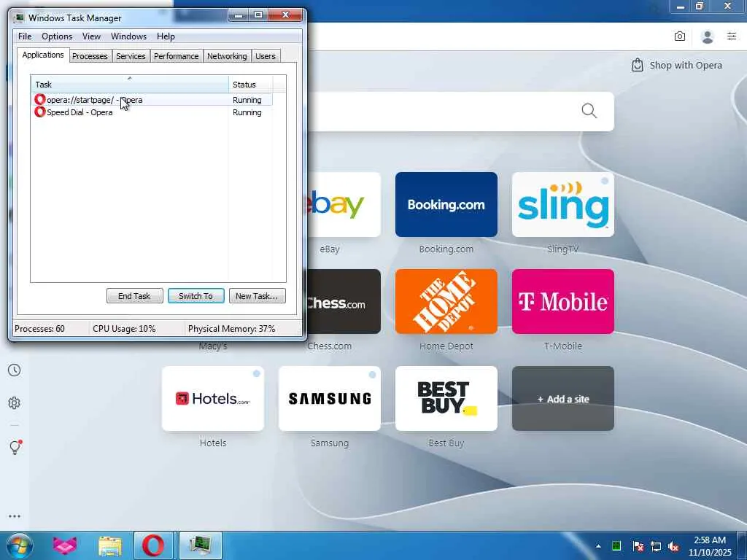Screen dimensions: 747x560
Task: Open Opera Easy Setup sliders icon
Action: point(732,36)
